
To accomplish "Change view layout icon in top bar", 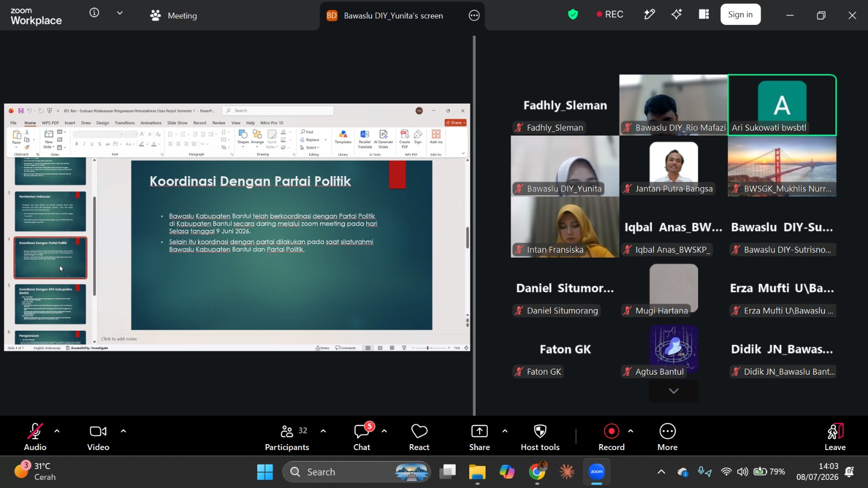I will pos(704,15).
